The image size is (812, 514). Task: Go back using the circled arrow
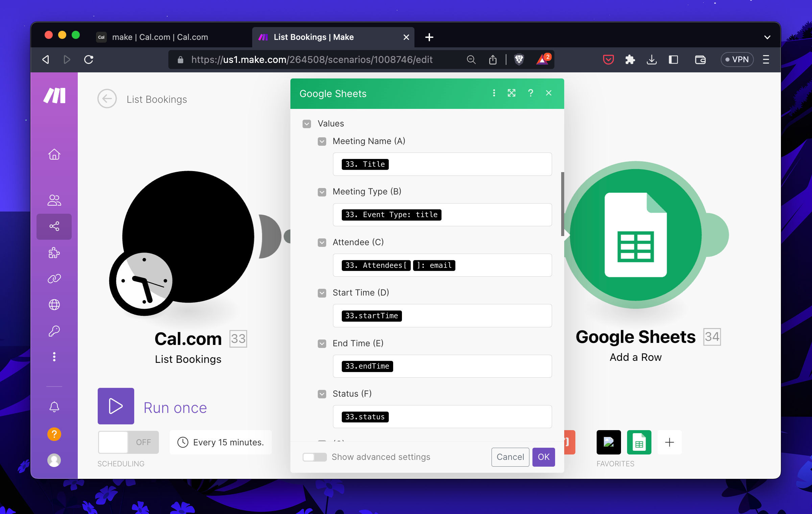[107, 99]
